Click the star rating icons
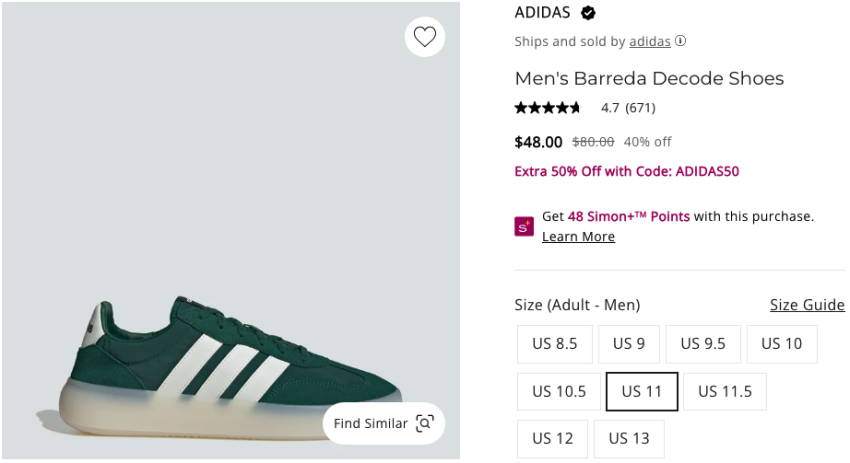Image resolution: width=850 pixels, height=463 pixels. tap(547, 108)
